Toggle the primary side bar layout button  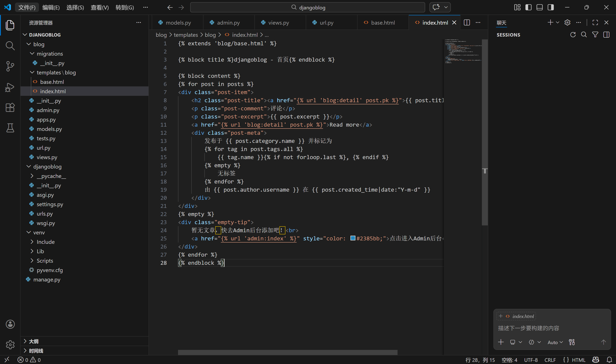pos(528,7)
